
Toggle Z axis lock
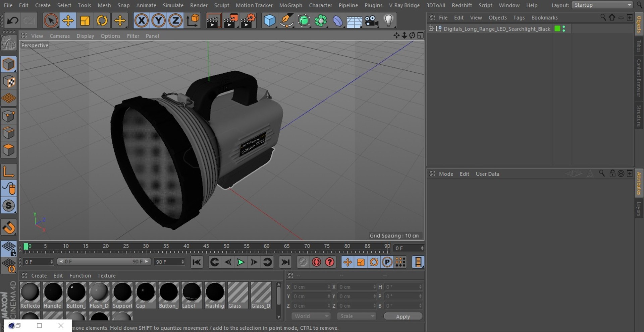pyautogui.click(x=175, y=21)
